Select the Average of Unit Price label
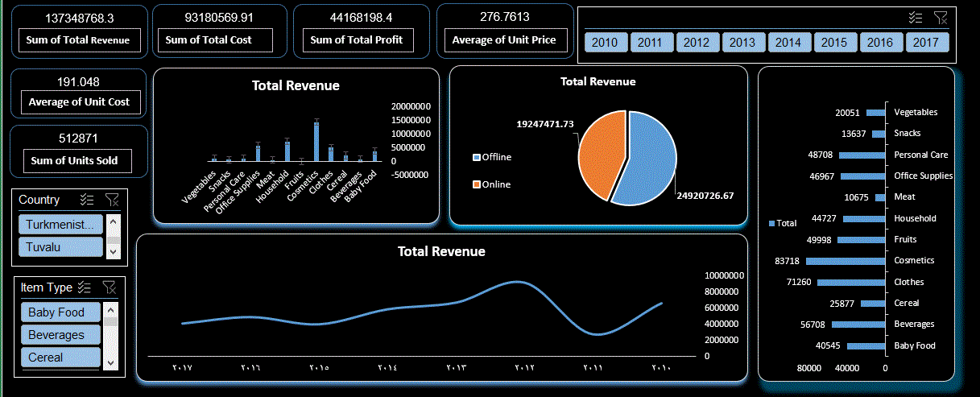Viewport: 980px width, 397px height. (504, 39)
